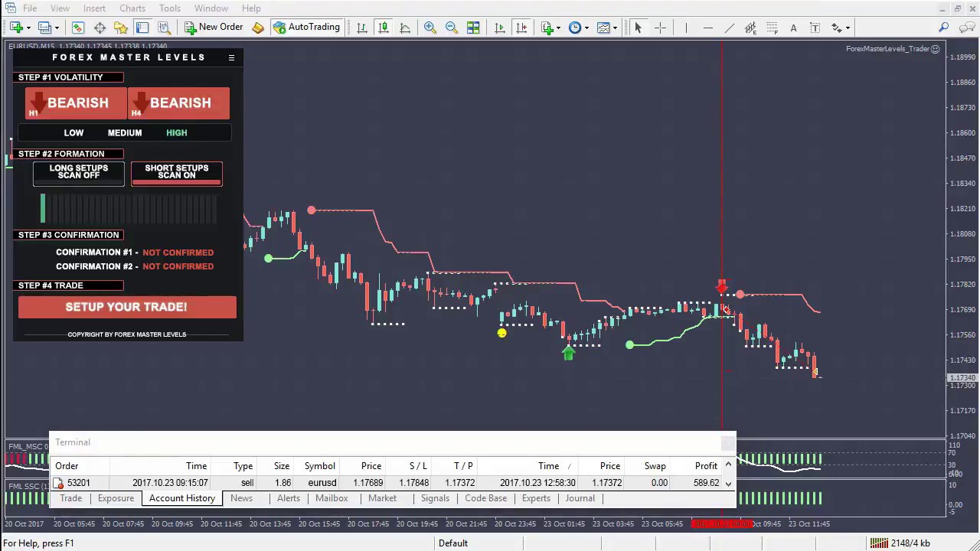Select the Trendline drawing tool
The height and width of the screenshot is (551, 980).
(x=729, y=28)
